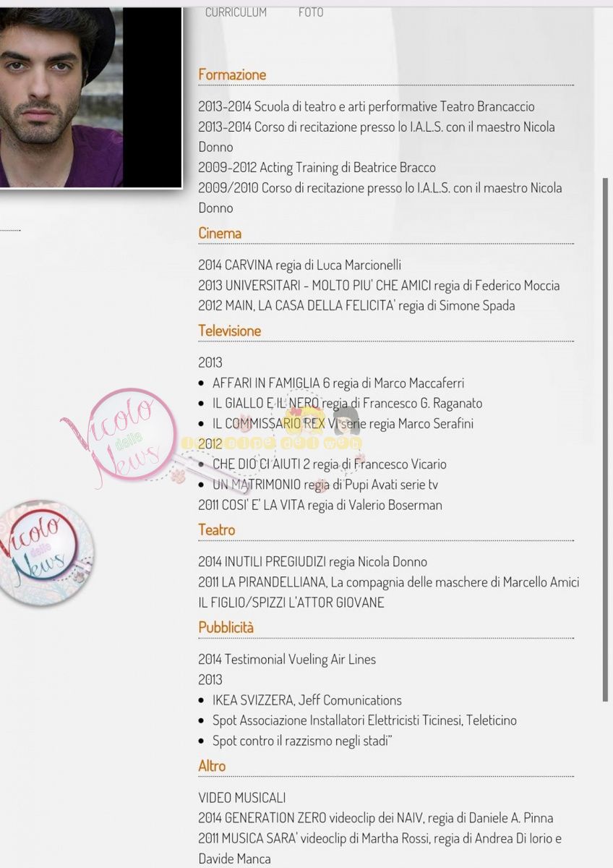Click the Teatro section heading
Screen dimensions: 613x868
click(217, 530)
